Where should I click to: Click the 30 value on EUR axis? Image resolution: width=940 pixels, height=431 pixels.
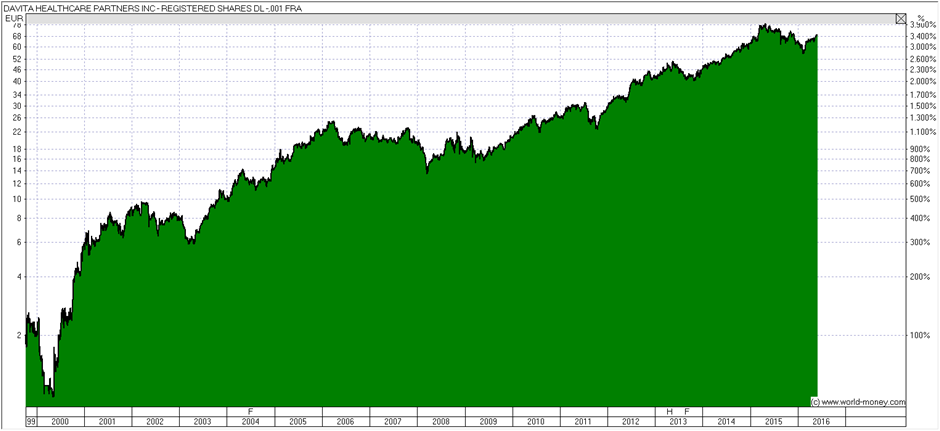pos(17,106)
